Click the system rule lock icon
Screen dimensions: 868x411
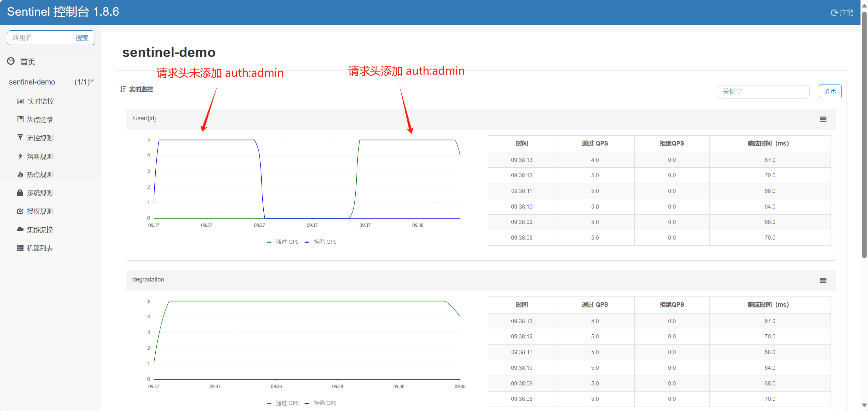click(20, 193)
